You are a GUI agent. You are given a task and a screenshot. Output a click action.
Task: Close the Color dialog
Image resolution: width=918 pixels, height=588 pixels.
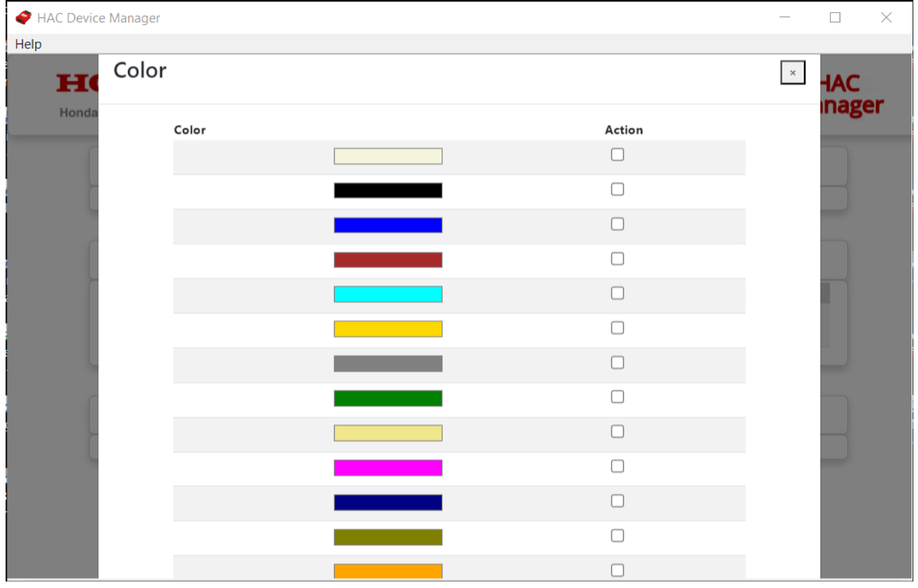(792, 72)
